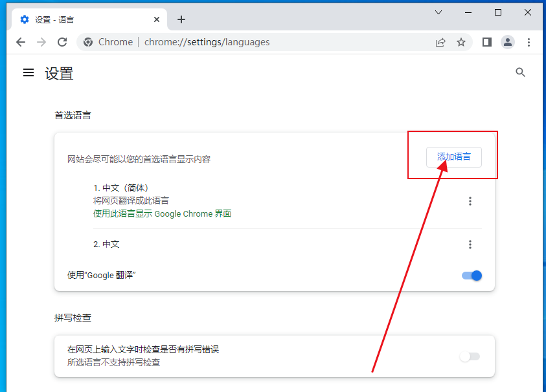
Task: Click the back navigation arrow
Action: click(21, 42)
